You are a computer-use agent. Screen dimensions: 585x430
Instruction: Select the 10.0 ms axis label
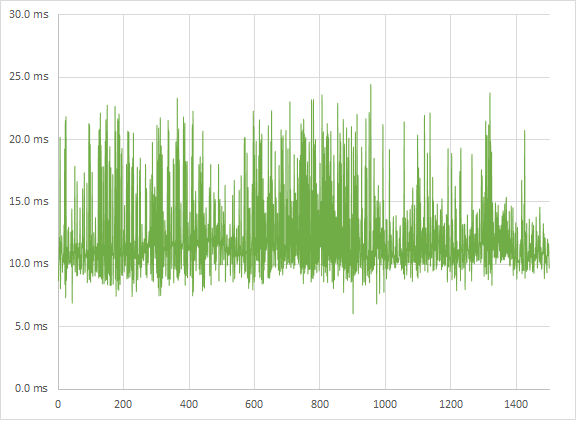[x=29, y=263]
